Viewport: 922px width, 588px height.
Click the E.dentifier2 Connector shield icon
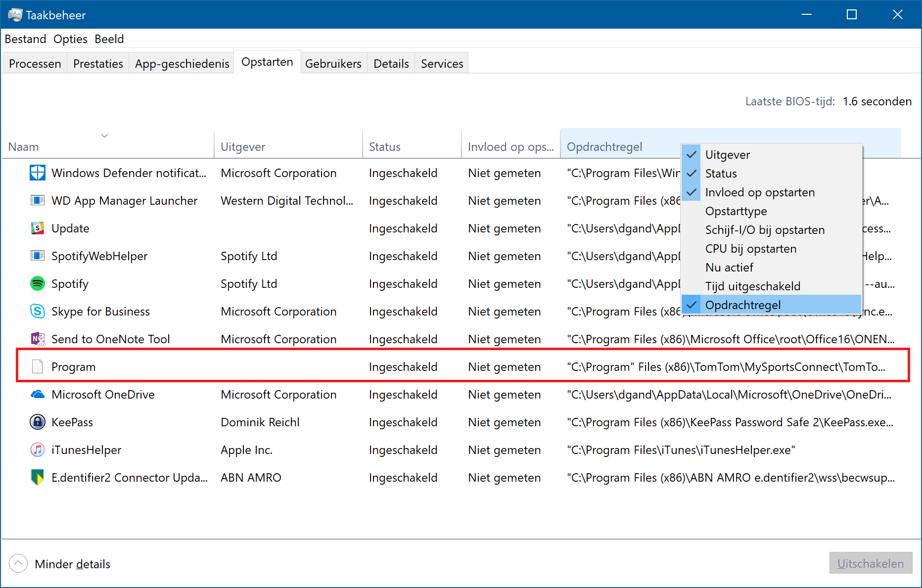pos(38,477)
